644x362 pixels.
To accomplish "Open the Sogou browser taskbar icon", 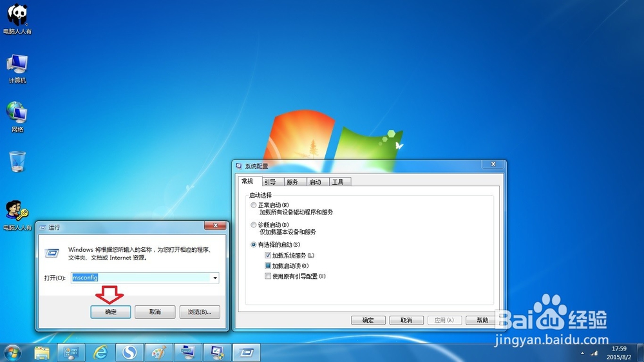I will (x=129, y=352).
